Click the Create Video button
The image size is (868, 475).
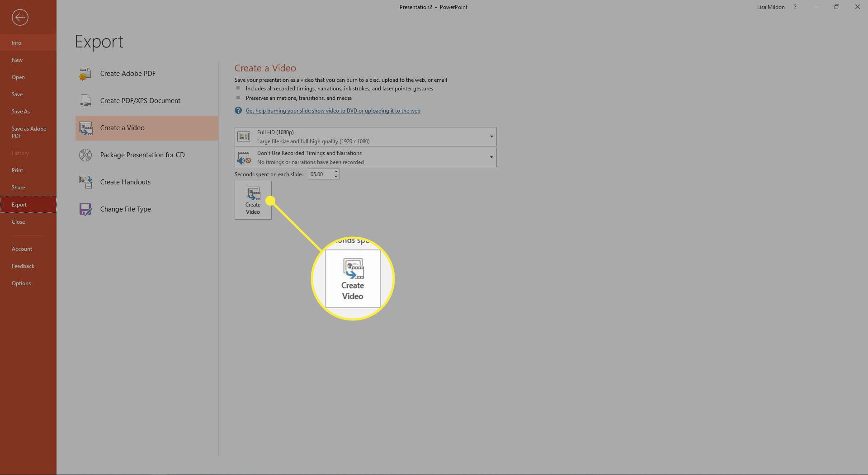[253, 200]
